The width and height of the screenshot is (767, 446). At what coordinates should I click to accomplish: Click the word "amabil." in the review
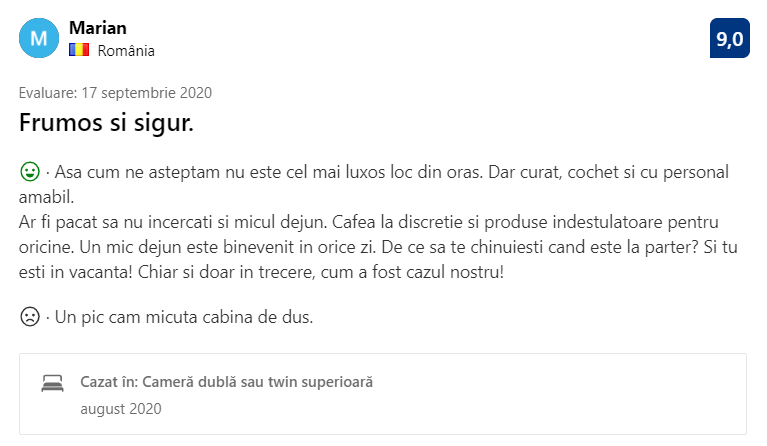[47, 196]
